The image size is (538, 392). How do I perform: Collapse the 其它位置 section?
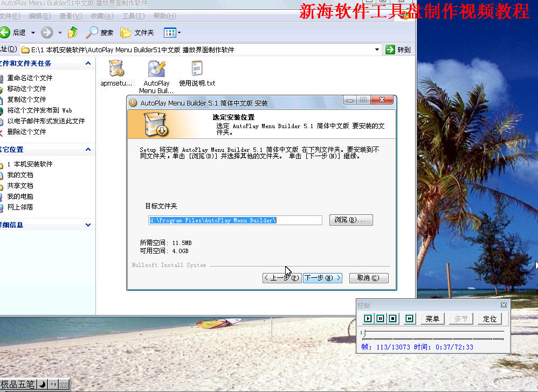coord(88,149)
